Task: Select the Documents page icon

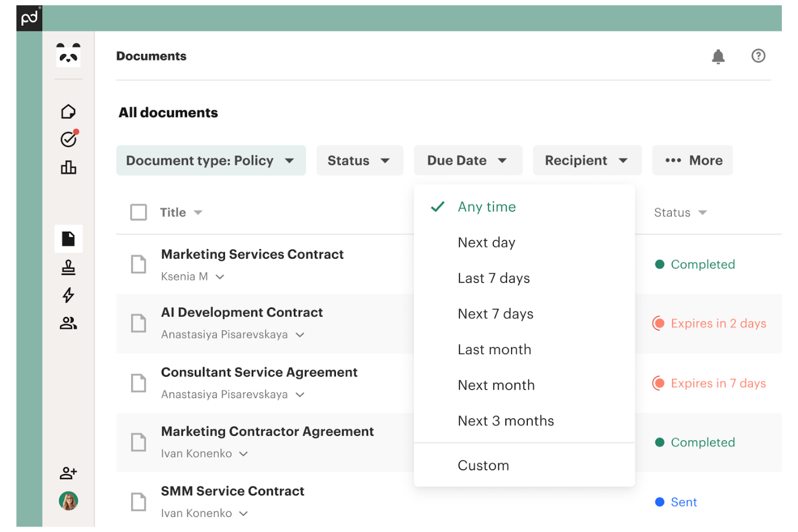Action: [68, 238]
